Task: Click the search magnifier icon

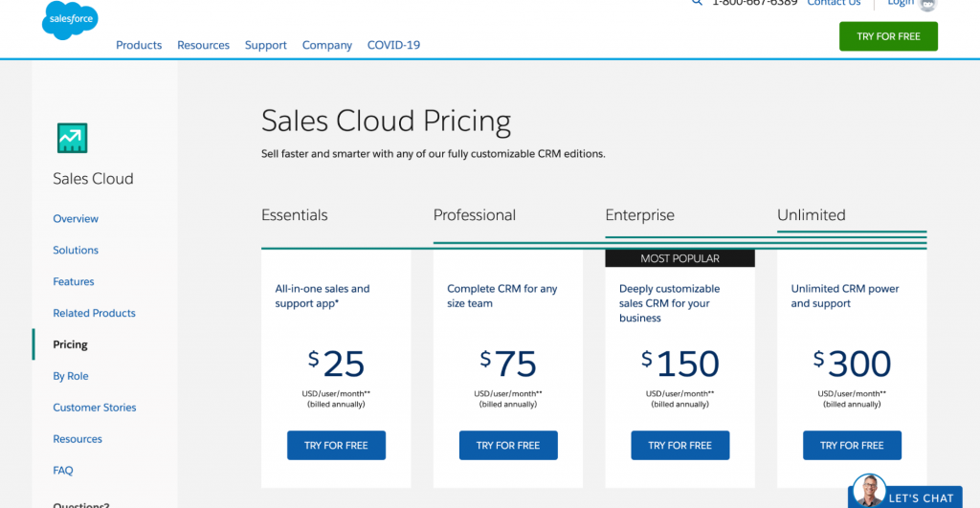Action: (x=697, y=3)
